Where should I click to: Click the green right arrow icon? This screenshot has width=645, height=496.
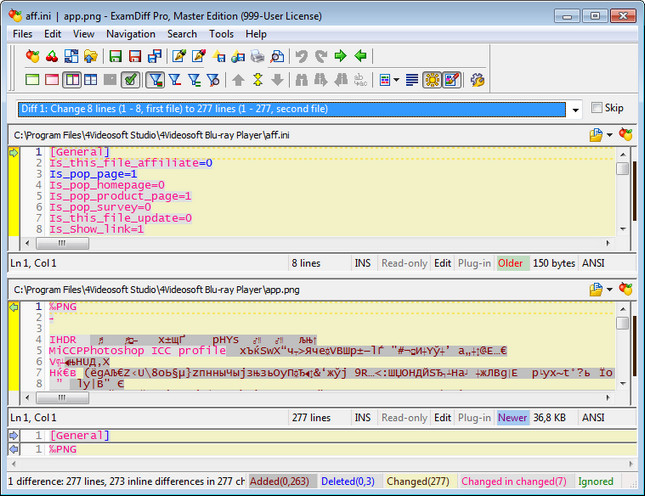(x=341, y=56)
